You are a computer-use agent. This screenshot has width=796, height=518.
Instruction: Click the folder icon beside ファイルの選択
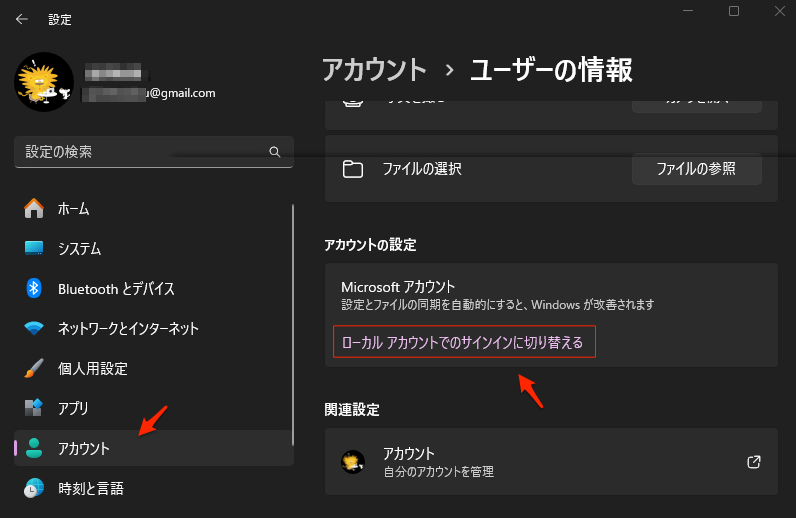tap(353, 169)
